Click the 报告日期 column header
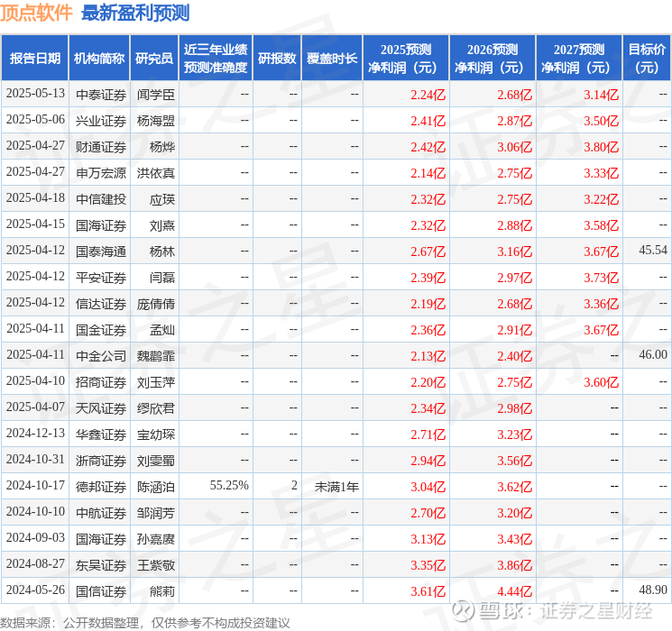 tap(34, 58)
